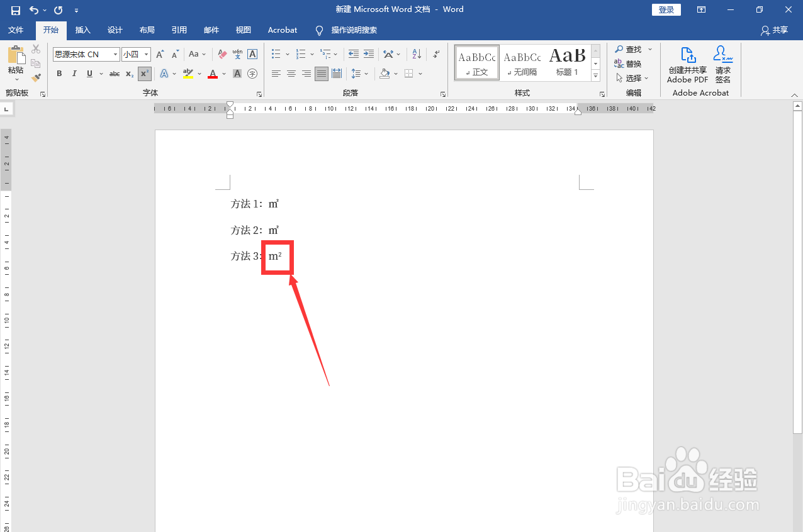Open the Font dialog launcher
803x532 pixels.
point(259,94)
